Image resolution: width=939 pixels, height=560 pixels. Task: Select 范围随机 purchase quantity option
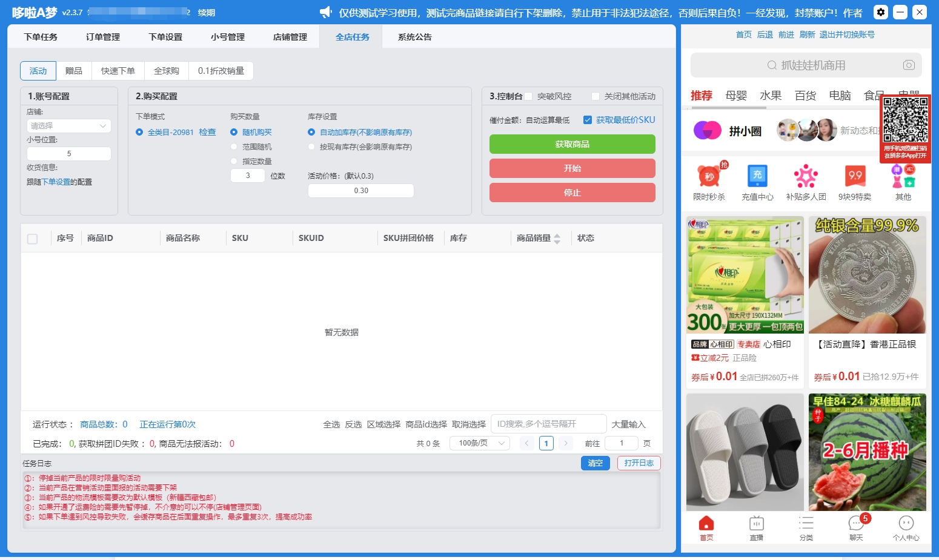point(234,147)
